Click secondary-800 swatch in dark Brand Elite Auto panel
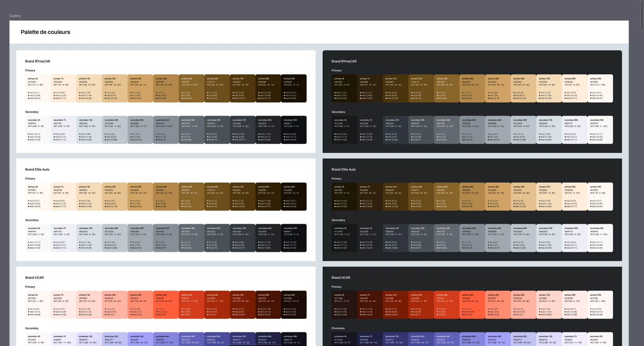 [575, 238]
